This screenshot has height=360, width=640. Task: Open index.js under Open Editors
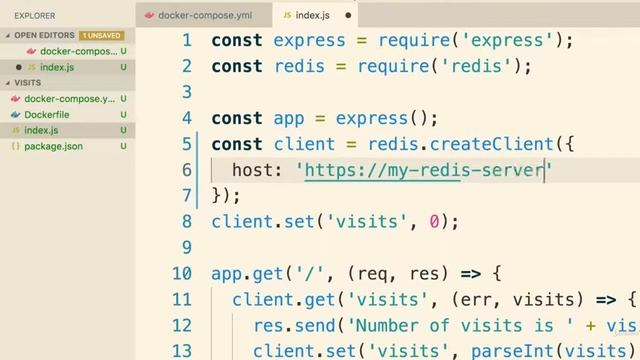point(57,67)
